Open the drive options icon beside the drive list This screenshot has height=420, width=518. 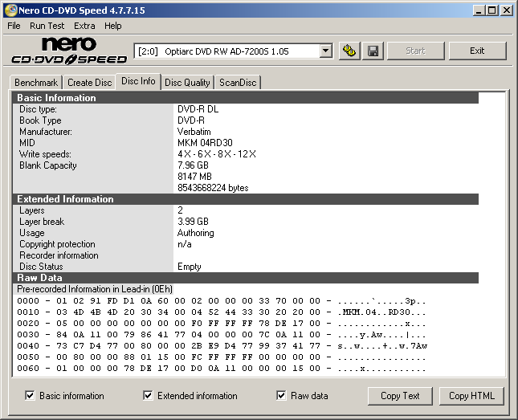[x=349, y=51]
